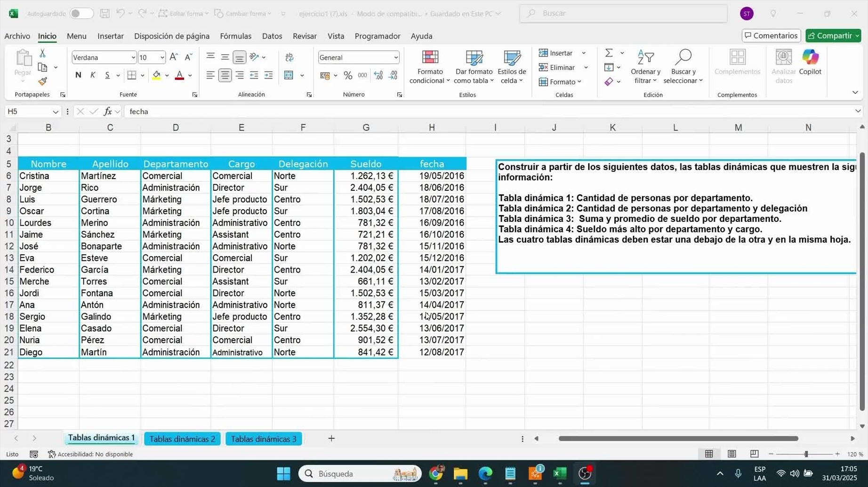Click the Buscar search box in title bar
Viewport: 868px width, 487px height.
[x=623, y=13]
